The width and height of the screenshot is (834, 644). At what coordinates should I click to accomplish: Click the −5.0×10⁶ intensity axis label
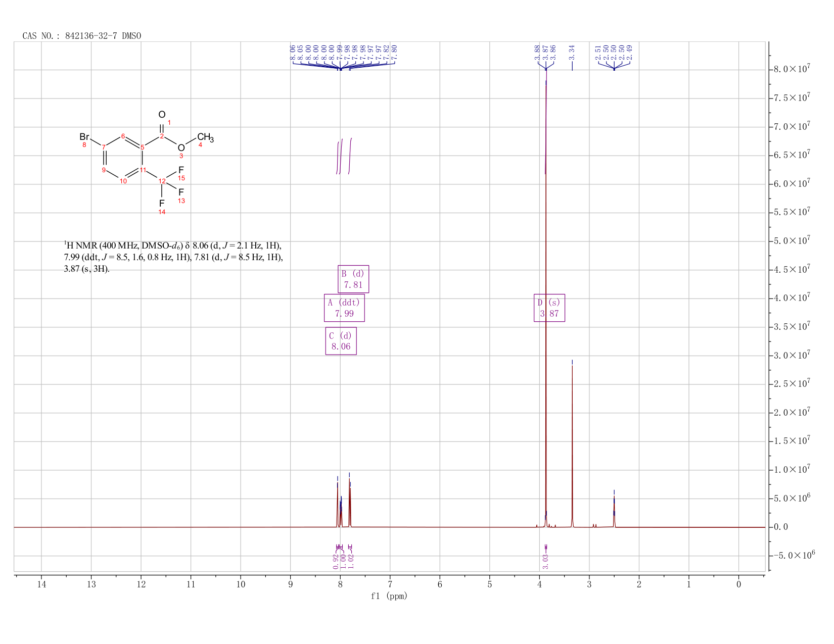[x=794, y=555]
